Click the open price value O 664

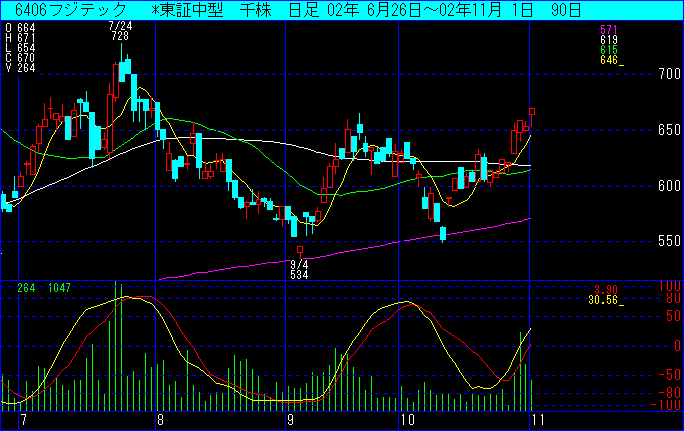click(x=20, y=28)
